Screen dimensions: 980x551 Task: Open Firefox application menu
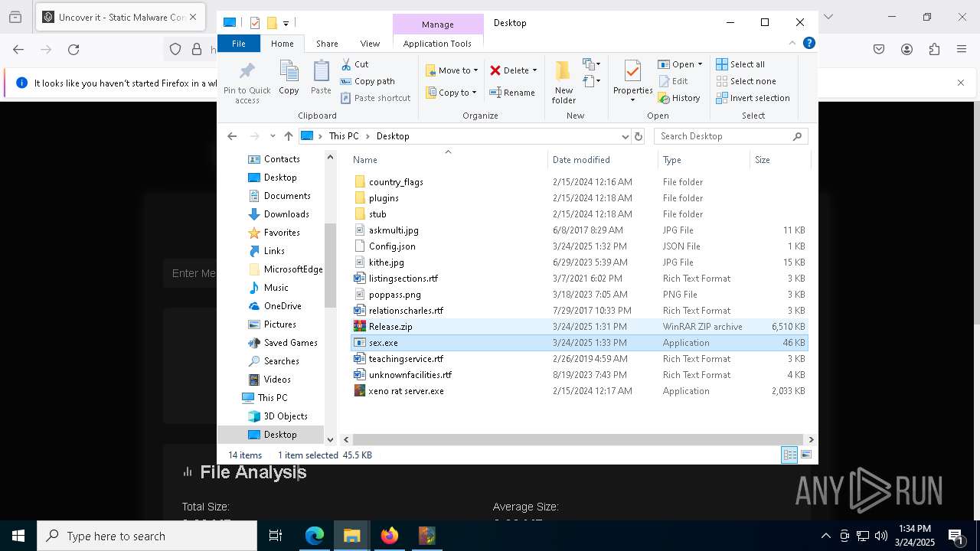point(962,50)
